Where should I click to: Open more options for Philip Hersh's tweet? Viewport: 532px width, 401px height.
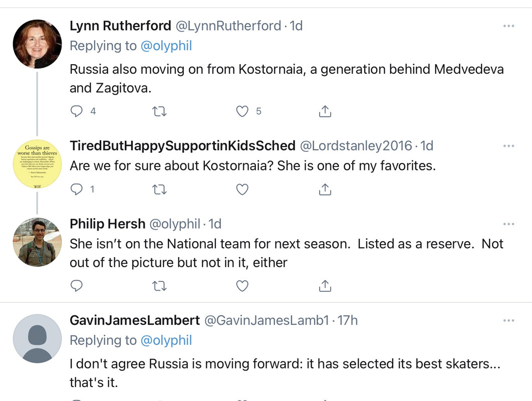[508, 224]
